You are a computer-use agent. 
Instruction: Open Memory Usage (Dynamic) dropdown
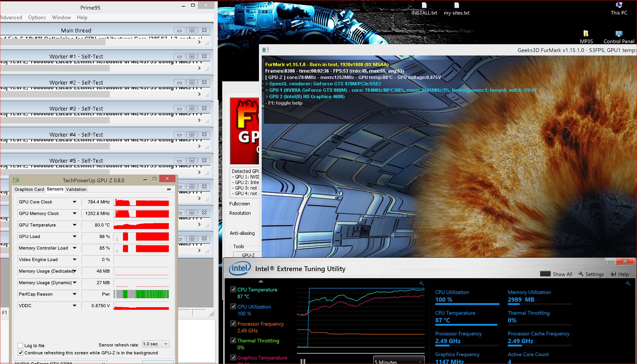click(x=75, y=283)
